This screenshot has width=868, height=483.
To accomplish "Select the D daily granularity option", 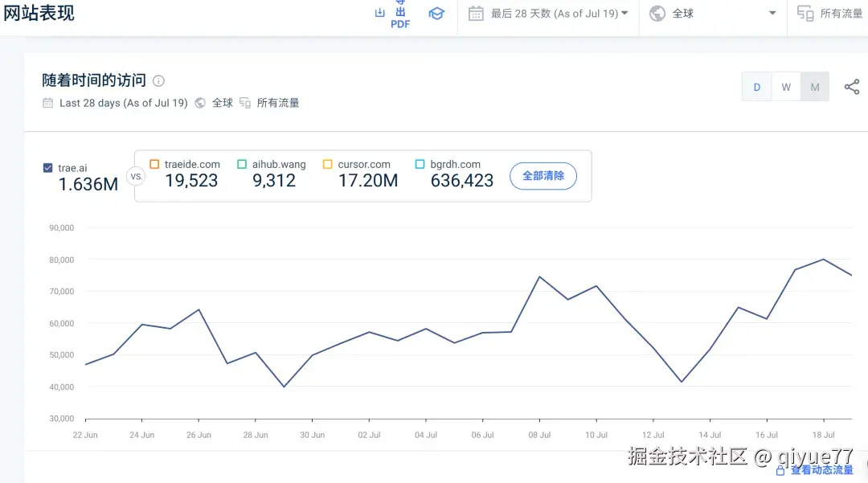I will click(x=756, y=86).
